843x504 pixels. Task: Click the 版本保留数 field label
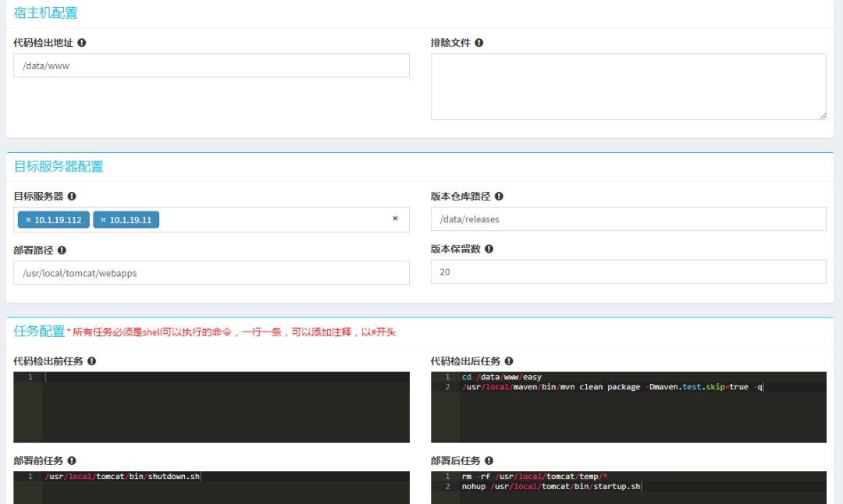(455, 249)
